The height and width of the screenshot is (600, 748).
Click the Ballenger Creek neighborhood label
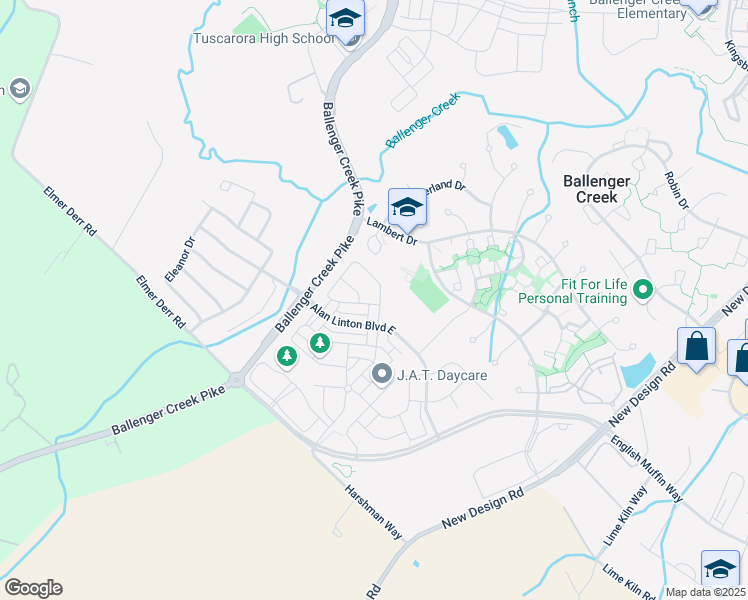597,189
